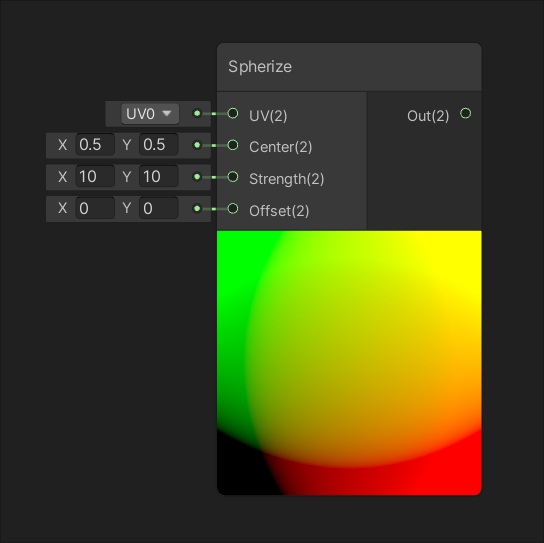Screen dimensions: 544x543
Task: Click the Center Y field showing 0.5
Action: pos(159,145)
